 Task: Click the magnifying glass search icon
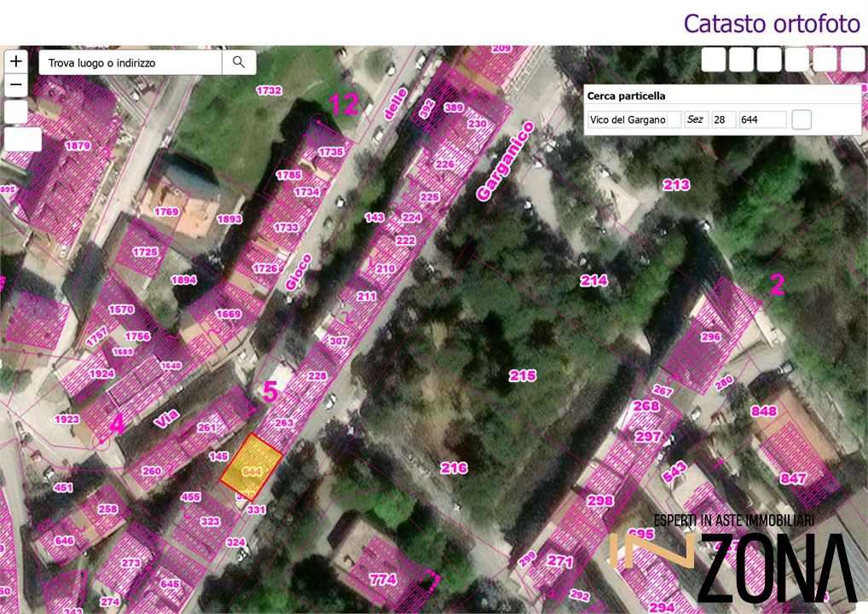tap(239, 62)
